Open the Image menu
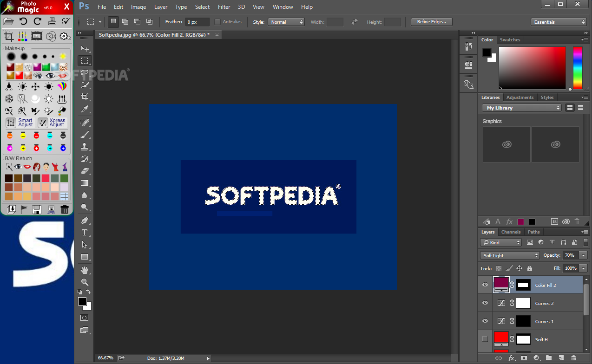 138,7
